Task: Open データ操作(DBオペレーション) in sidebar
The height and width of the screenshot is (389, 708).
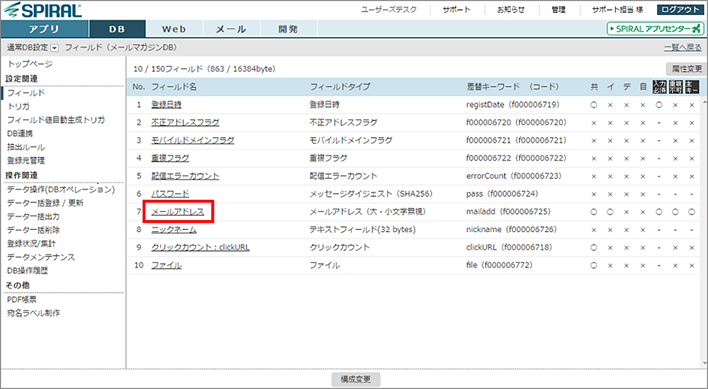Action: pyautogui.click(x=61, y=190)
